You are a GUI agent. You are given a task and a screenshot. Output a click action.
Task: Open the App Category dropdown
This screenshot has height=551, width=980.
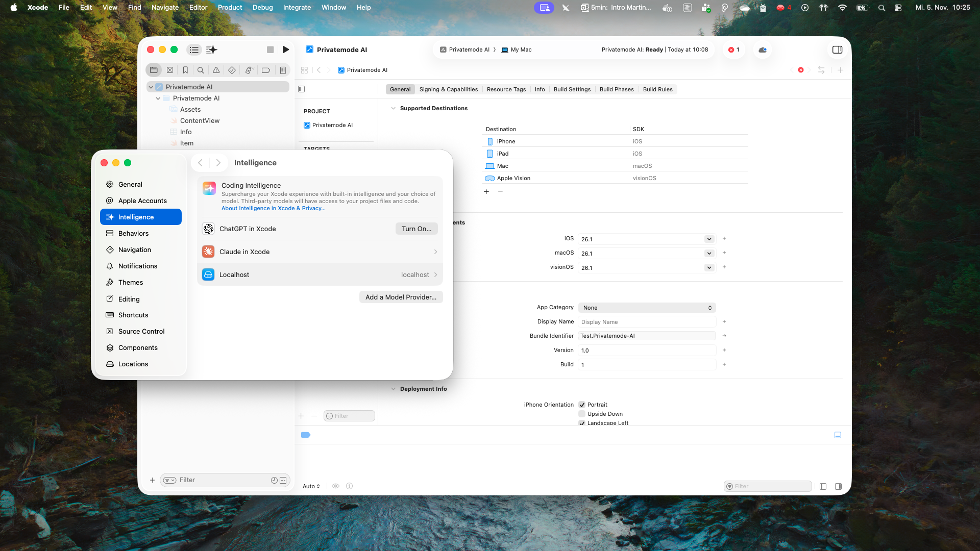[647, 308]
